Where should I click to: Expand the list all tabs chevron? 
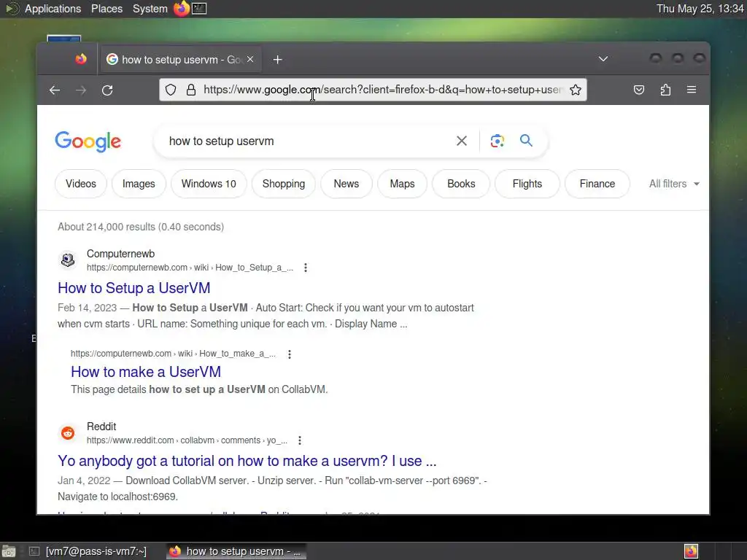603,59
